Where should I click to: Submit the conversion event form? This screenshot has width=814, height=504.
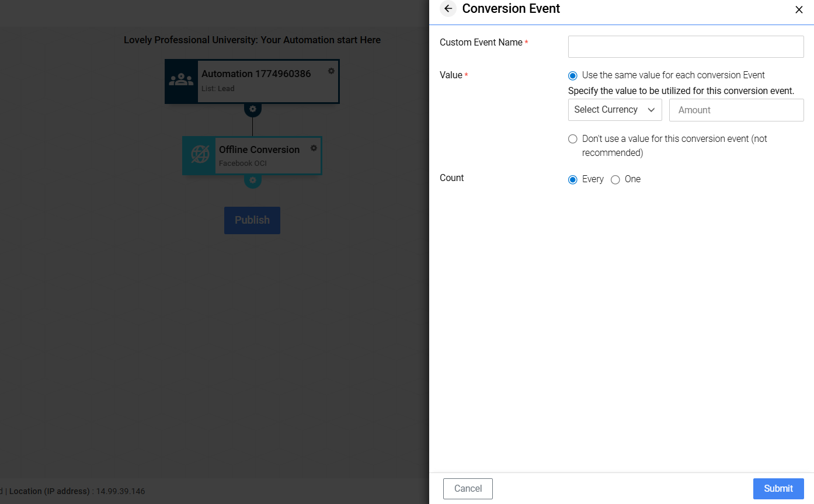[778, 489]
